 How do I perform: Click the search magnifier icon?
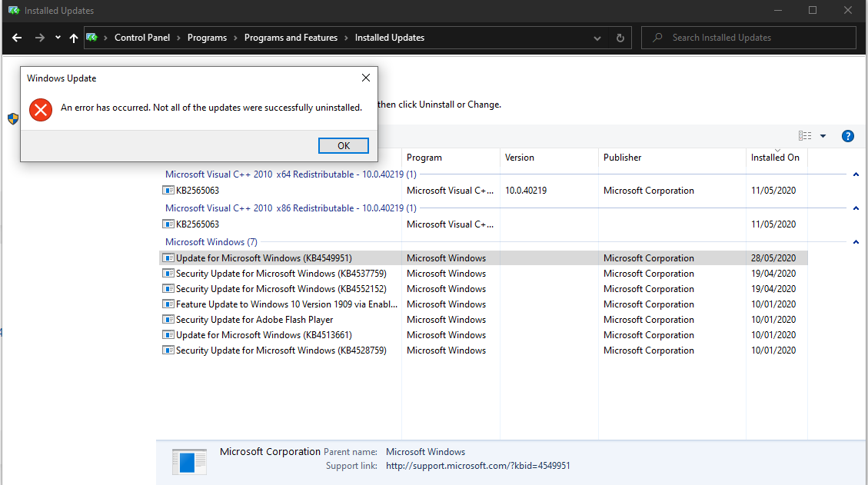point(657,38)
